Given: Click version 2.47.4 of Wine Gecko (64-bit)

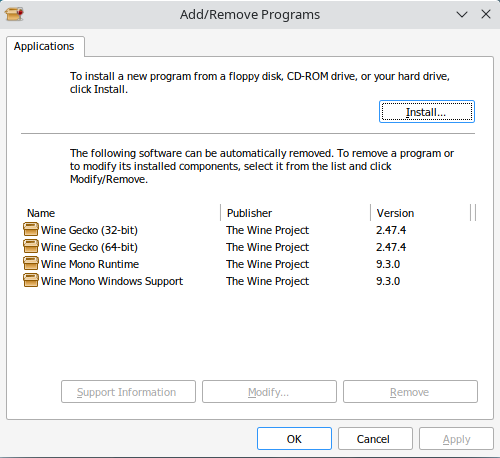Looking at the screenshot, I should 391,247.
